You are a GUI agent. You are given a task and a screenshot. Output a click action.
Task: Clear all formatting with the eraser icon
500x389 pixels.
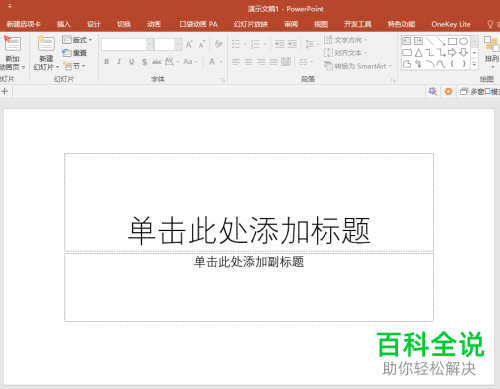(x=219, y=44)
